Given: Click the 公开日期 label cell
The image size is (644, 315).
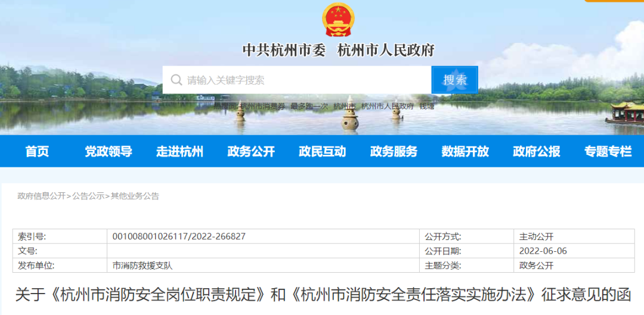Looking at the screenshot, I should pos(466,251).
